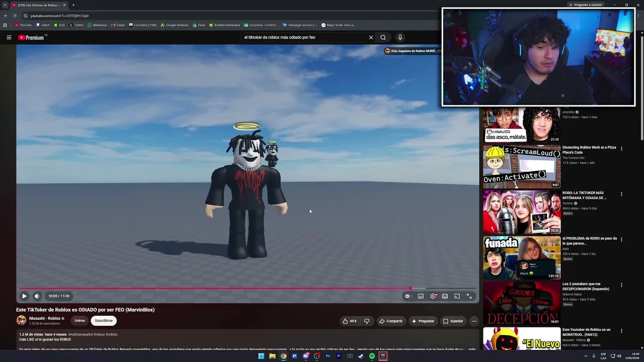Open the 'el PROBLEMA de RORO' video title
Image resolution: width=644 pixels, height=362 pixels.
coord(590,241)
